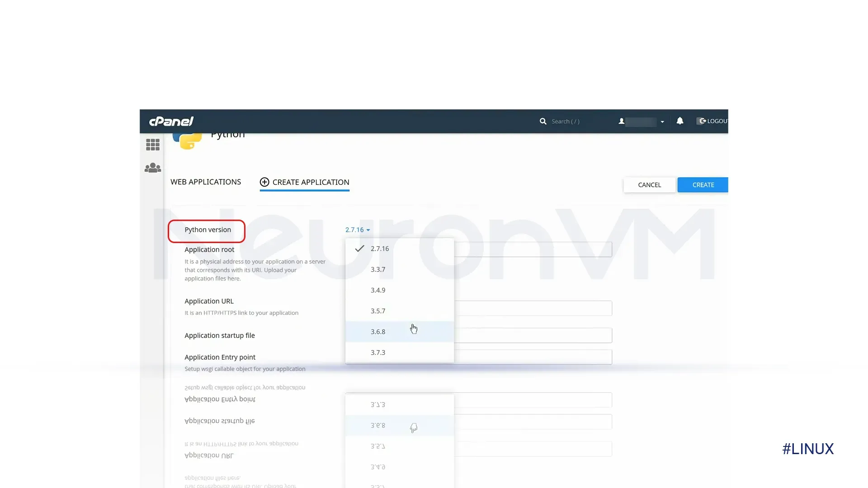Scroll down in the version dropdown list

coord(400,352)
